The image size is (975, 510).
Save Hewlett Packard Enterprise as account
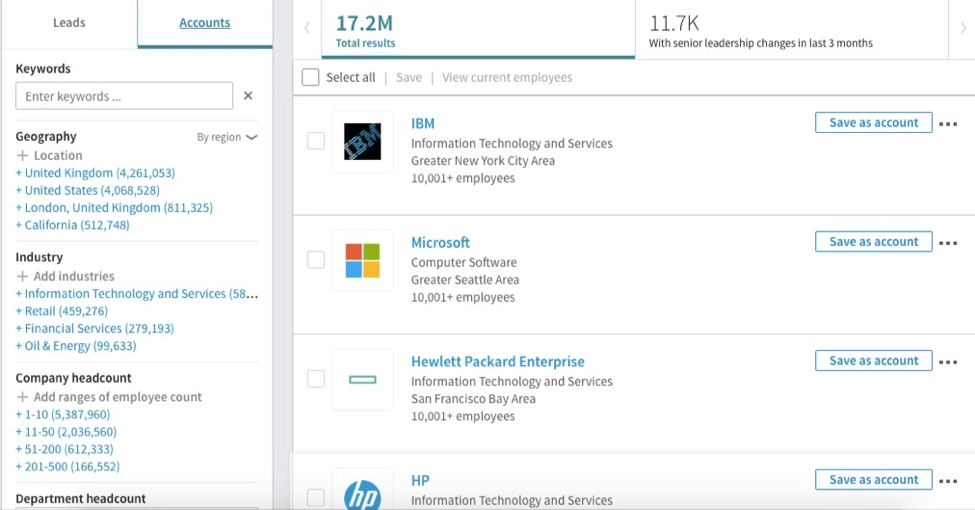pyautogui.click(x=874, y=361)
